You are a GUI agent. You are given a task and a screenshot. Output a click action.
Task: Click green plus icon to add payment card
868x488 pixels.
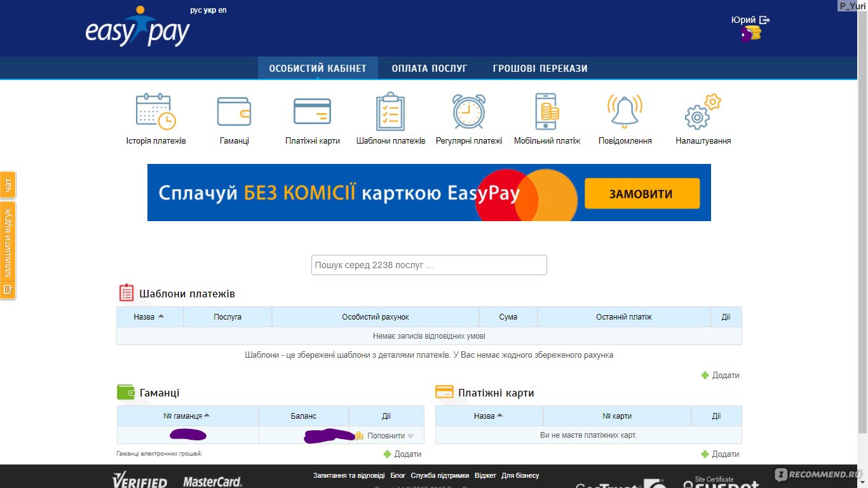705,454
